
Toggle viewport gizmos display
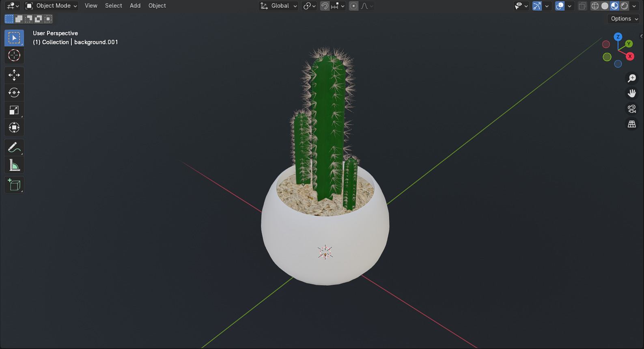point(537,6)
